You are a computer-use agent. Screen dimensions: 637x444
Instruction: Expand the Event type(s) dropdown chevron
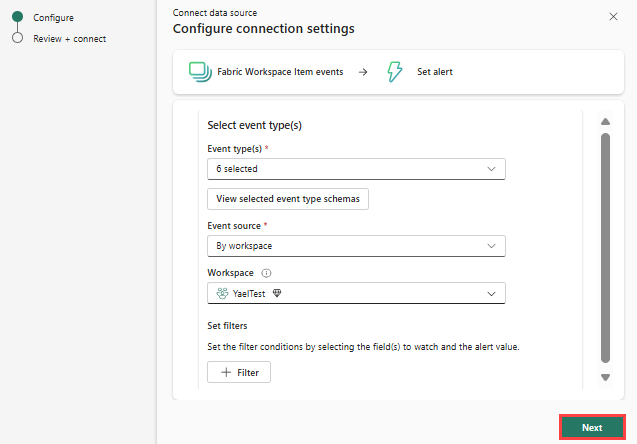pyautogui.click(x=491, y=169)
